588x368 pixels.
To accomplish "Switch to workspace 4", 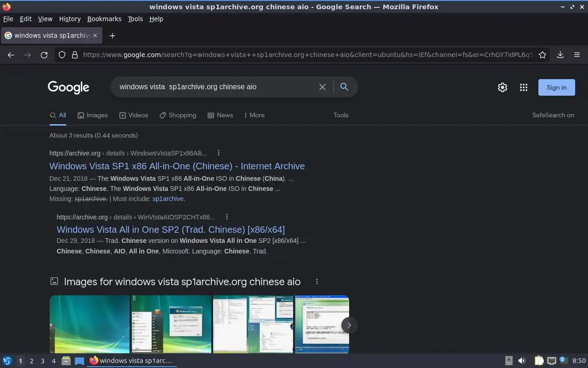I will pos(53,361).
